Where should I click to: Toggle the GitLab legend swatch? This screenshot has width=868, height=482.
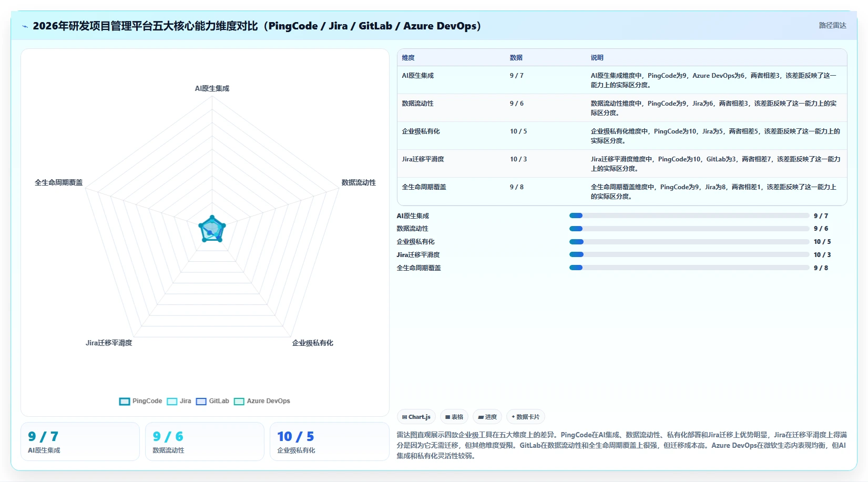click(x=201, y=401)
